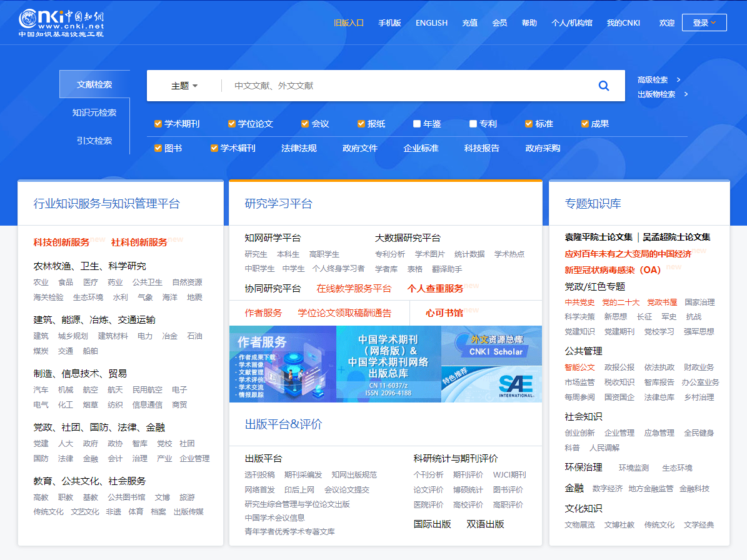Open 个人/机构馆 page

[572, 23]
